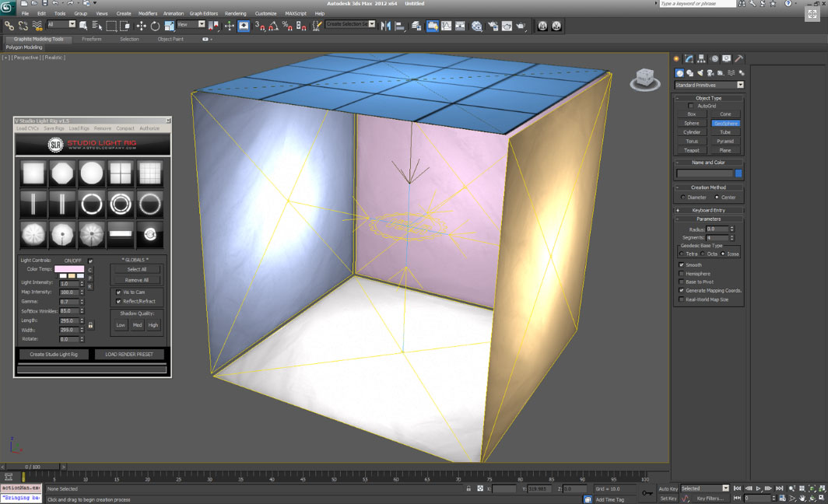Toggle the Vis to Cam checkbox

(x=118, y=292)
